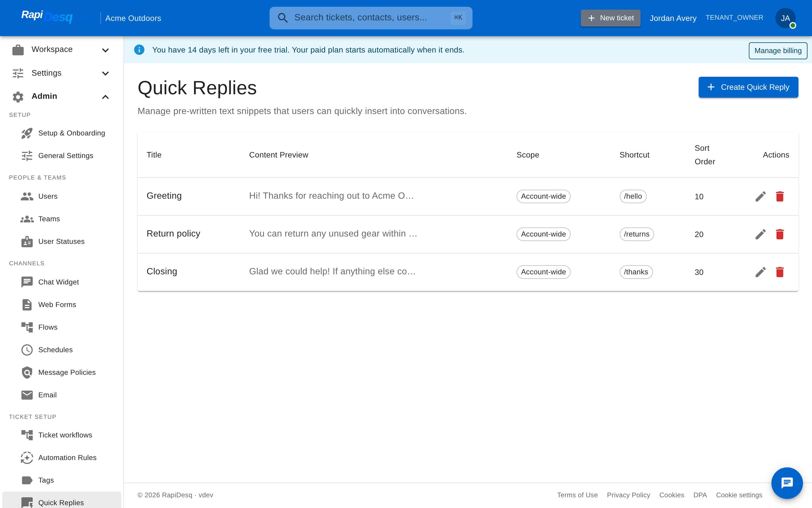Open Web Forms
This screenshot has width=812, height=508.
pos(62,305)
